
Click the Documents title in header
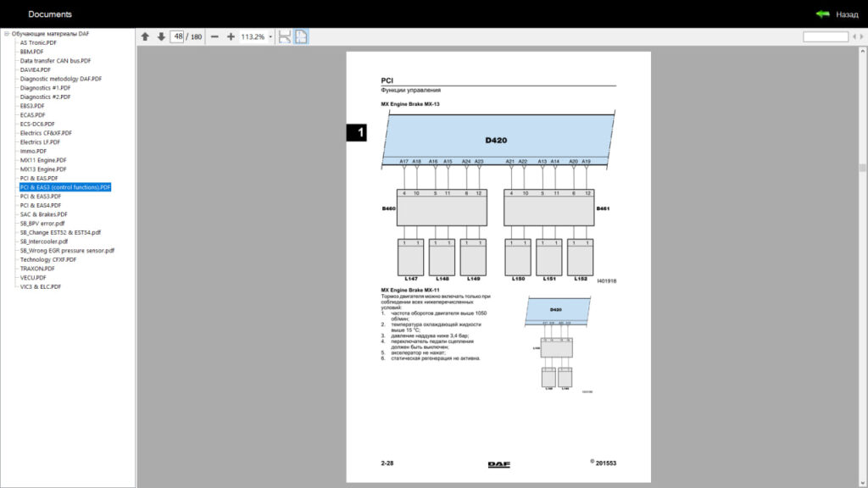(x=50, y=14)
